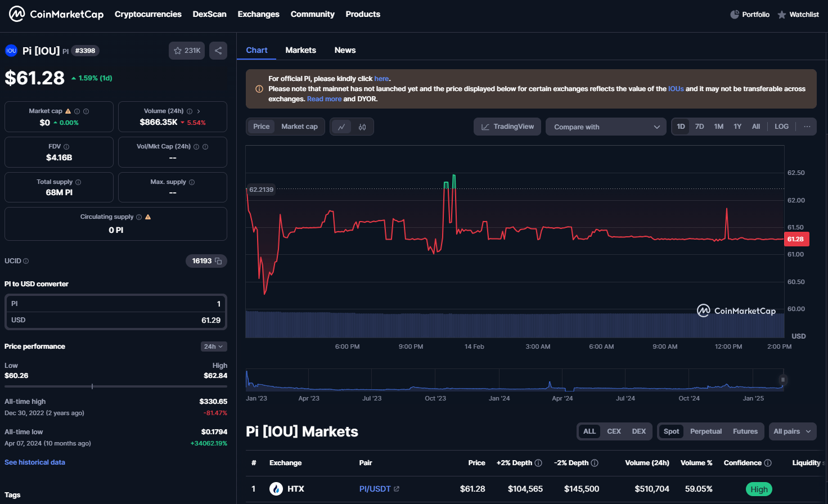
Task: Click Market cap warning triangle icon
Action: pyautogui.click(x=68, y=111)
